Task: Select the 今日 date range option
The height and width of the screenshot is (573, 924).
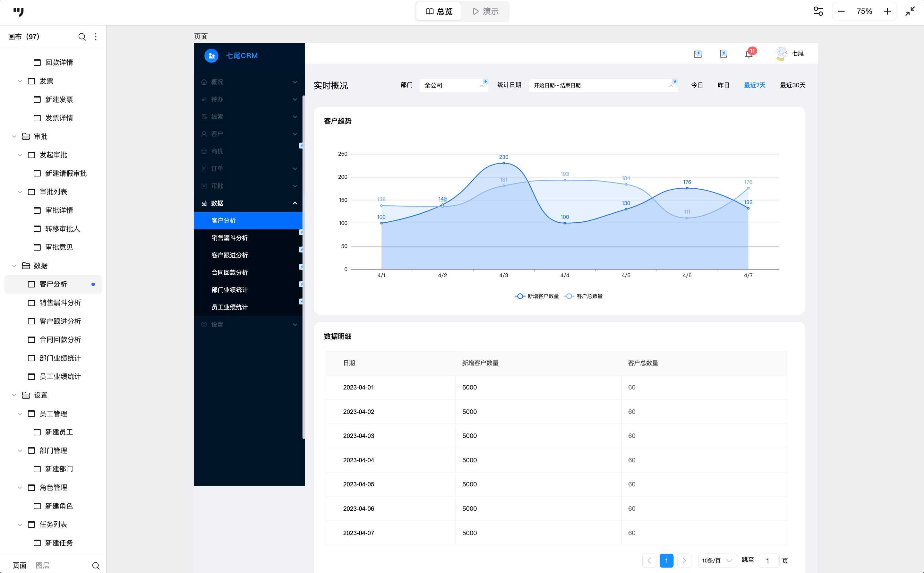Action: tap(697, 85)
